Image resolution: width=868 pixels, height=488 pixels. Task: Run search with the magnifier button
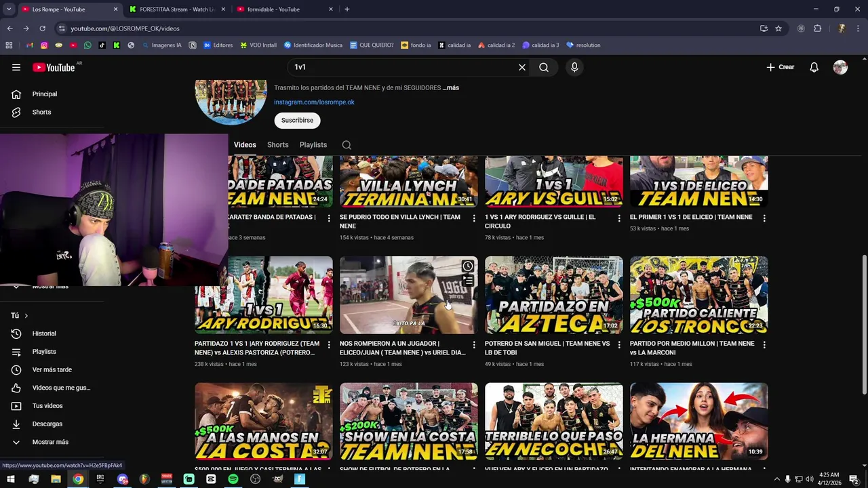coord(544,67)
